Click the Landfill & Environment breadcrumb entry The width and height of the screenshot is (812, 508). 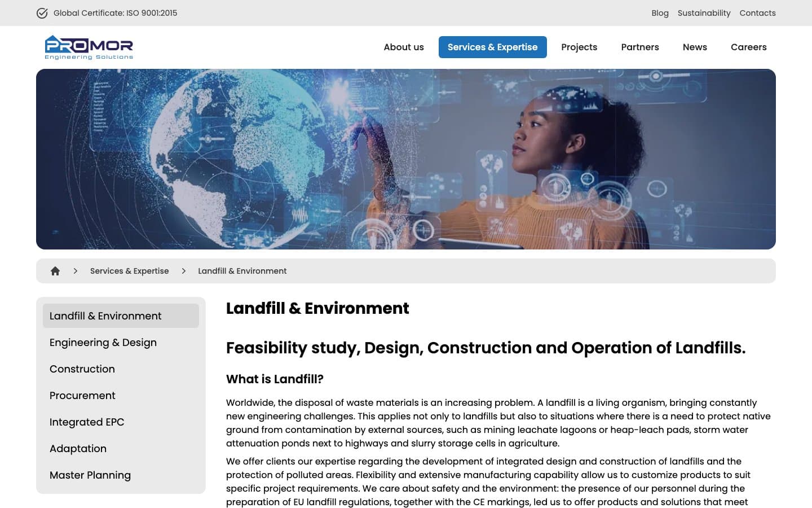[242, 271]
